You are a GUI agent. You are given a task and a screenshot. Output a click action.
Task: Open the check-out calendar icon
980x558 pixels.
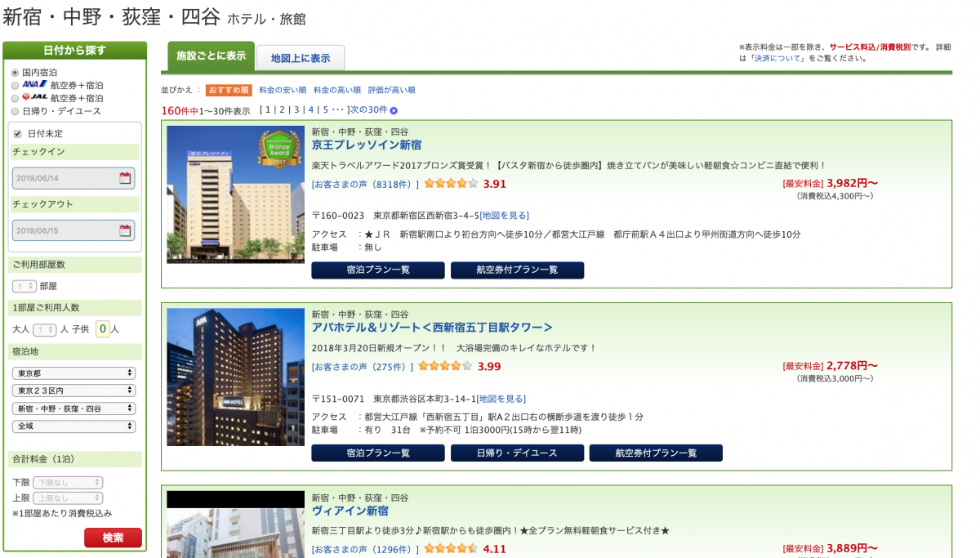click(125, 230)
